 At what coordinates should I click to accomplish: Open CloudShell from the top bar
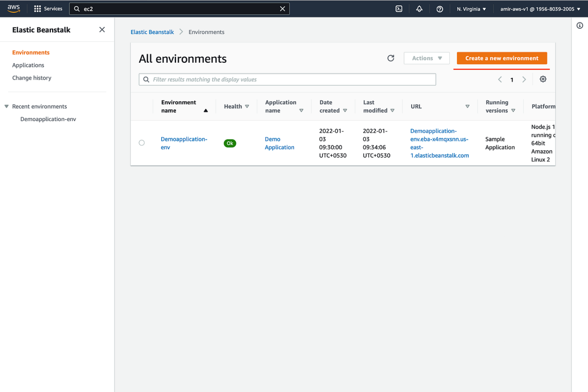(x=399, y=8)
